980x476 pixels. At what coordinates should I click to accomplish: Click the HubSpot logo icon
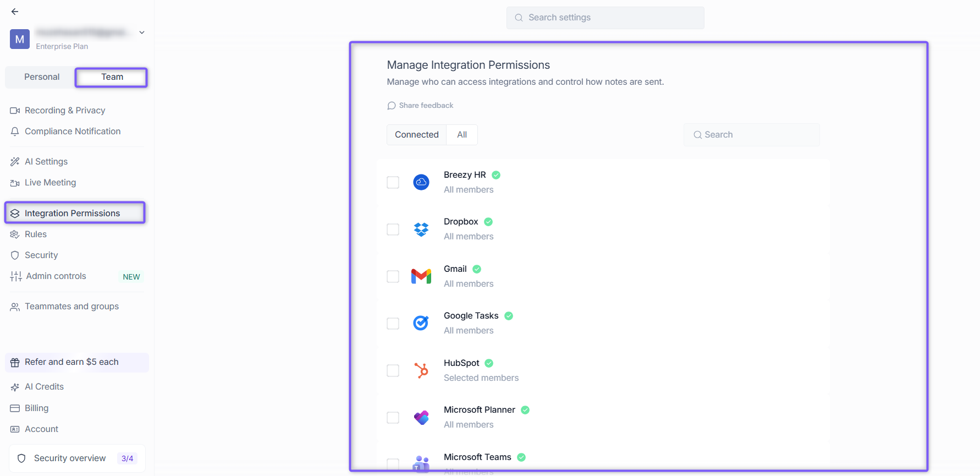[x=421, y=370]
